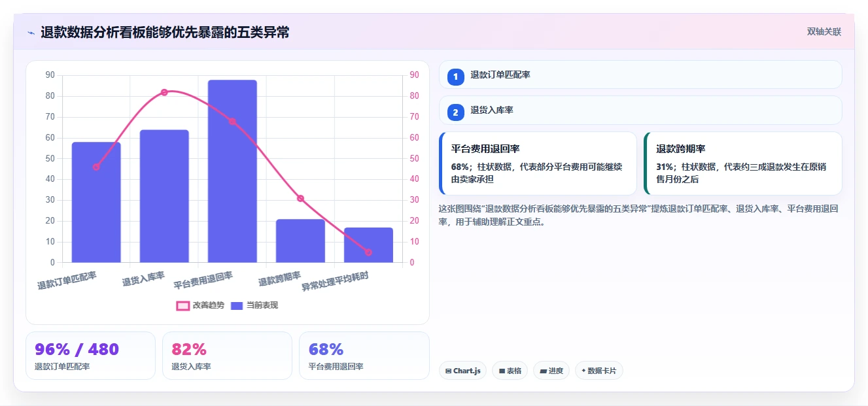Viewport: 868px width, 406px height.
Task: Click the number 2 badge for 退货入库率
Action: 456,112
